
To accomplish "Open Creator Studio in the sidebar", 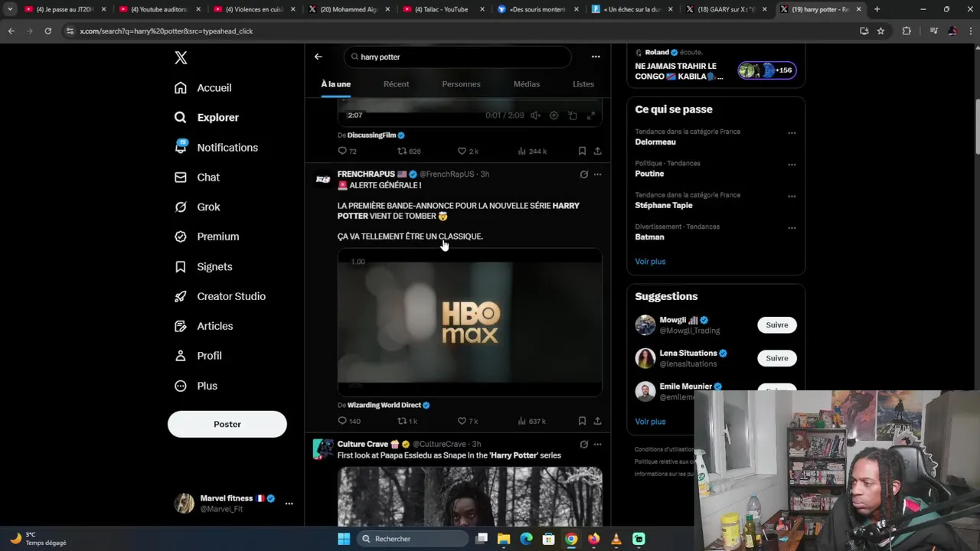I will (220, 296).
